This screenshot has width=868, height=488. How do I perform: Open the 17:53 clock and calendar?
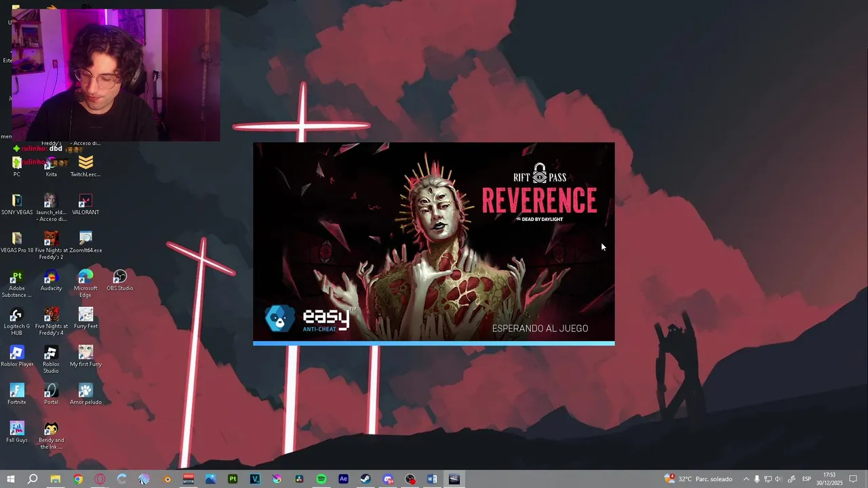829,479
